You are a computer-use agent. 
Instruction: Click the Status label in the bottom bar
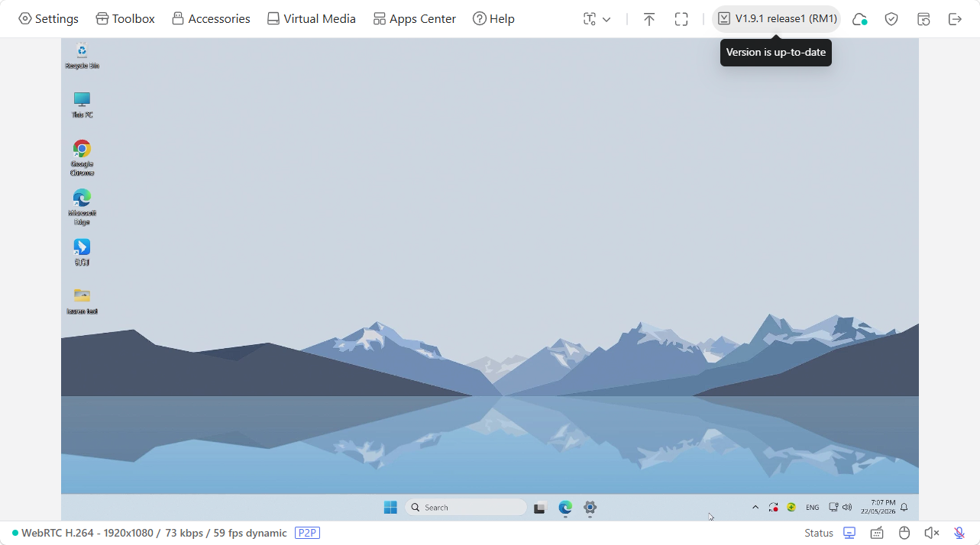(819, 533)
